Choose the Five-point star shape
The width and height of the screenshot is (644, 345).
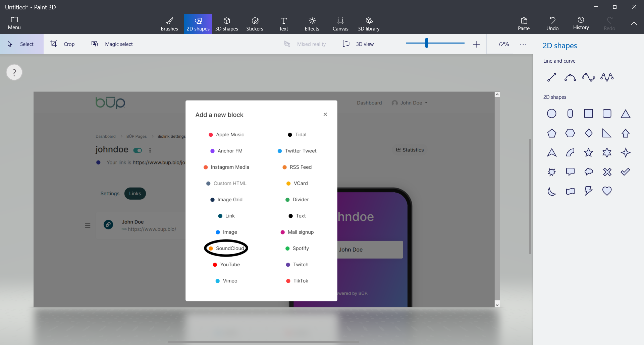tap(589, 153)
